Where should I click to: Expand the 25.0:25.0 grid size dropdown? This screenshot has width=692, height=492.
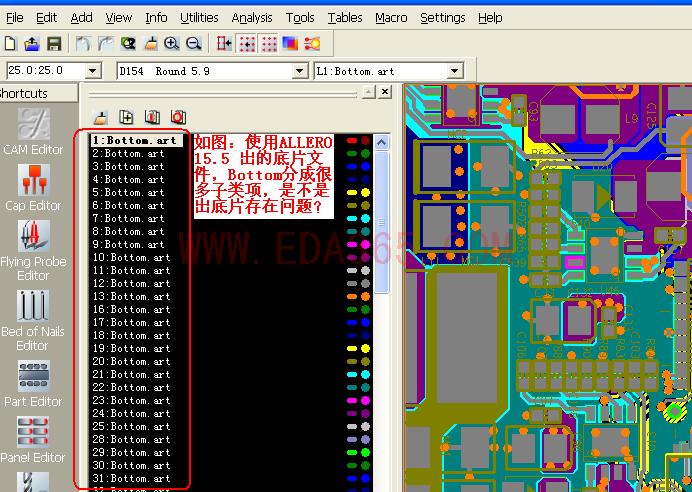tap(94, 71)
